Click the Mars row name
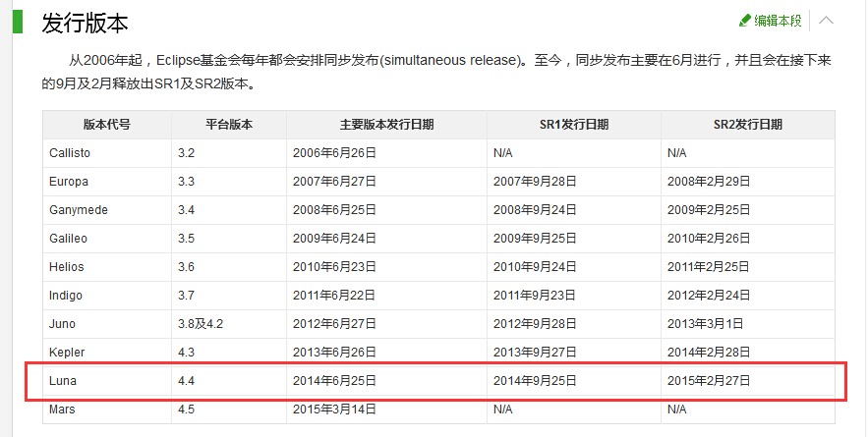The height and width of the screenshot is (437, 868). click(x=62, y=409)
